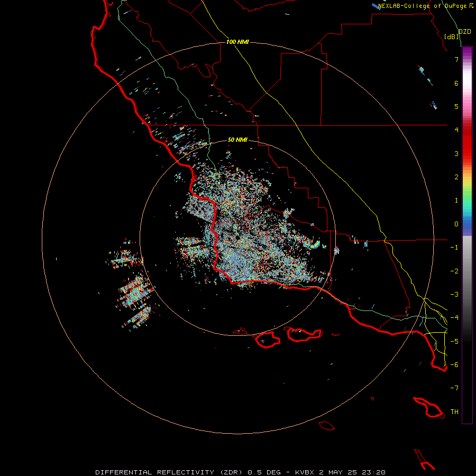Viewport: 476px width, 476px height.
Task: Select the positive "2" scale label
Action: point(456,177)
